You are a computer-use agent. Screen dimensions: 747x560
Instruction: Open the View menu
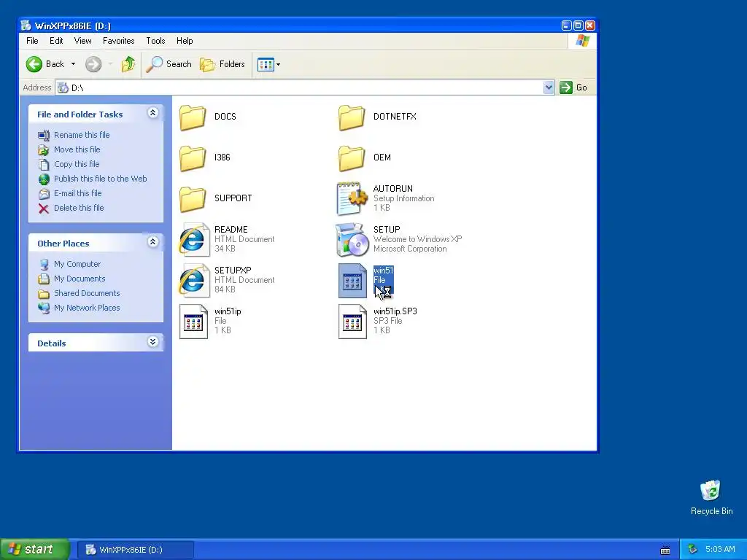(83, 41)
